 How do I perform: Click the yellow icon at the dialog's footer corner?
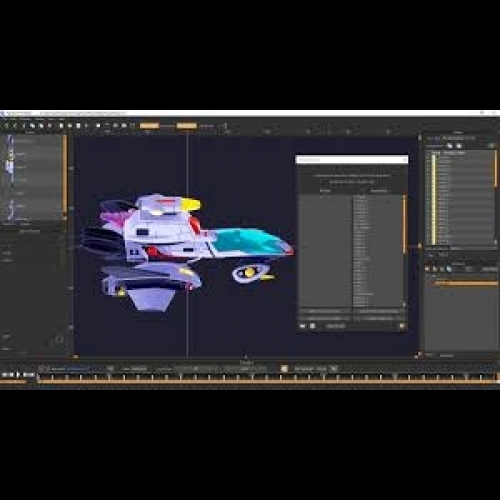click(402, 326)
